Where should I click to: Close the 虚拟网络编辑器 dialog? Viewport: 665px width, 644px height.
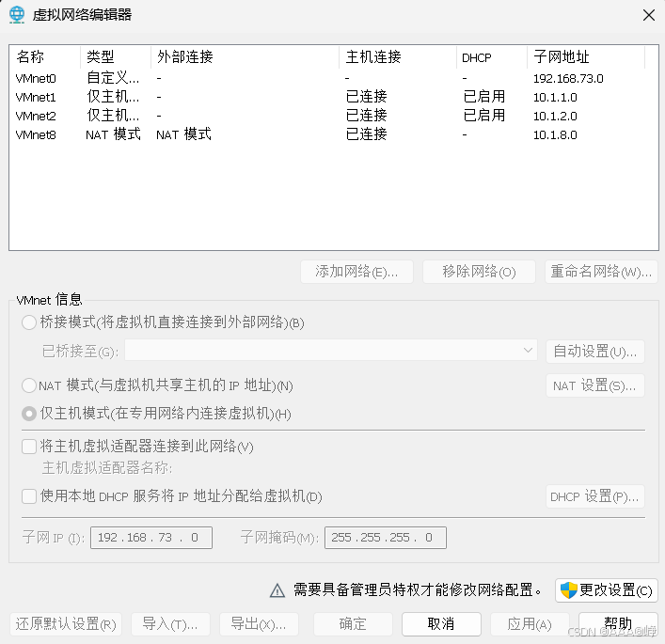click(x=648, y=15)
